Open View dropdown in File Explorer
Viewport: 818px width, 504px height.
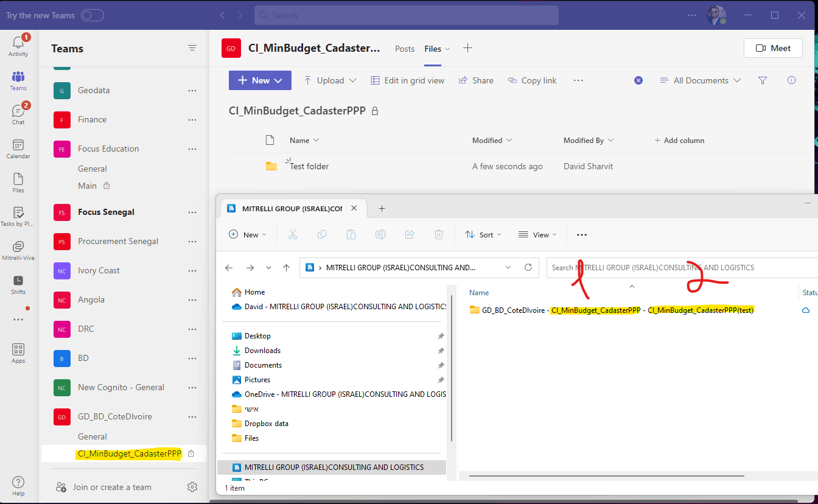point(537,234)
